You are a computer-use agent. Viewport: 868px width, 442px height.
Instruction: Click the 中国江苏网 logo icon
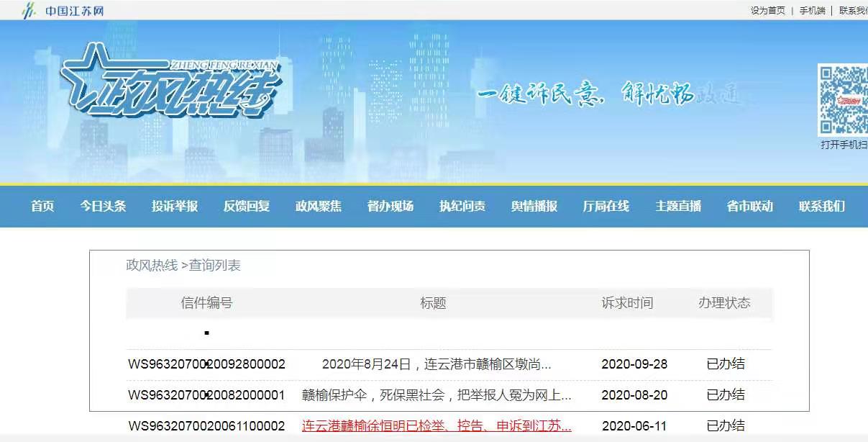[29, 11]
